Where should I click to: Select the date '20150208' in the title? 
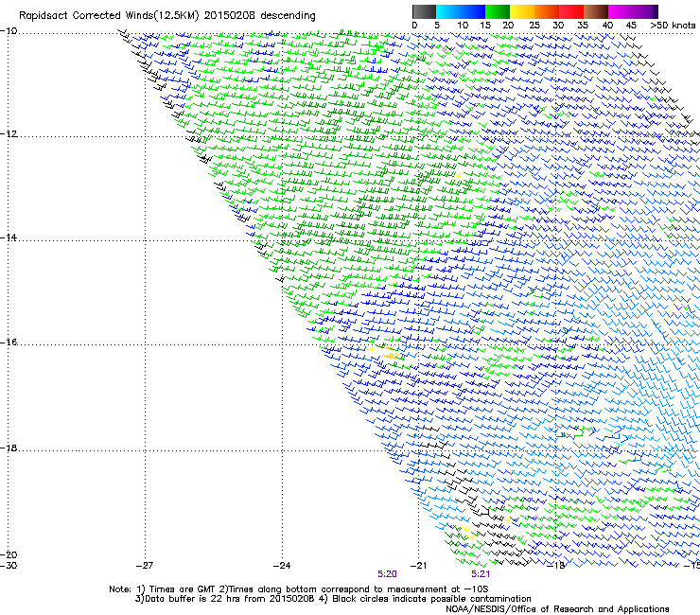(x=230, y=16)
